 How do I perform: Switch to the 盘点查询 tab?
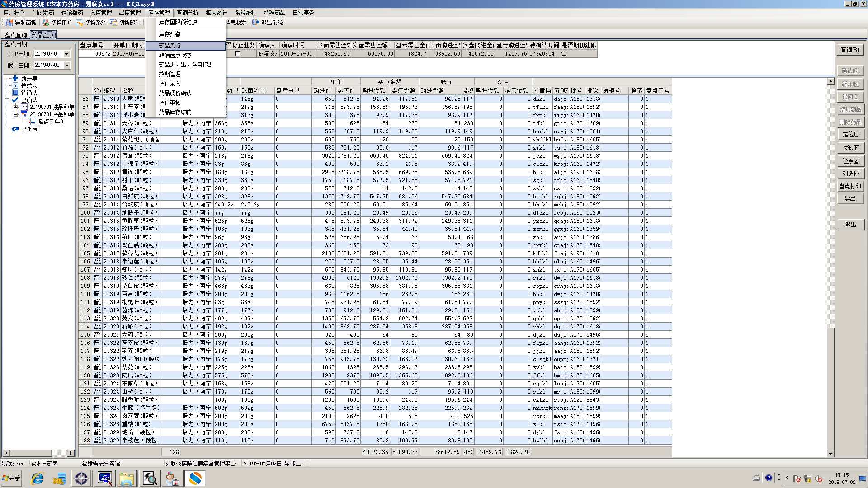click(x=16, y=35)
